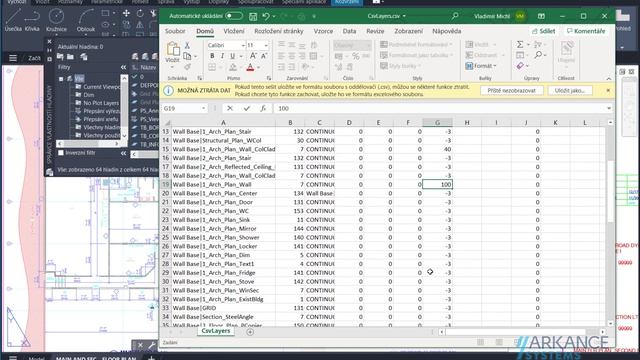Click the new group filter icon in layer manager

(70, 57)
